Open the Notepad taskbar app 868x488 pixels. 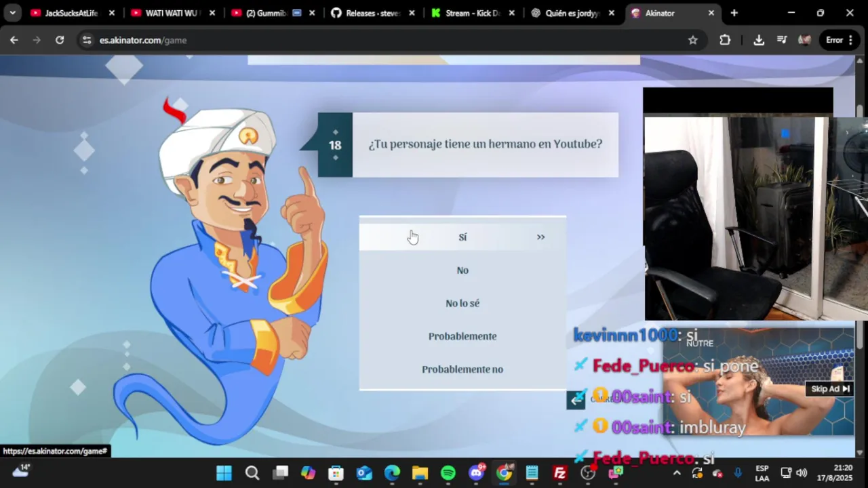click(x=532, y=472)
